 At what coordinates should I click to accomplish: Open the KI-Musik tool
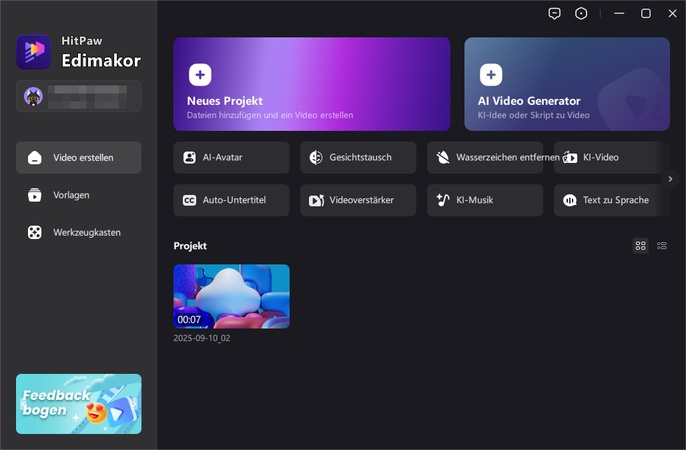(485, 200)
